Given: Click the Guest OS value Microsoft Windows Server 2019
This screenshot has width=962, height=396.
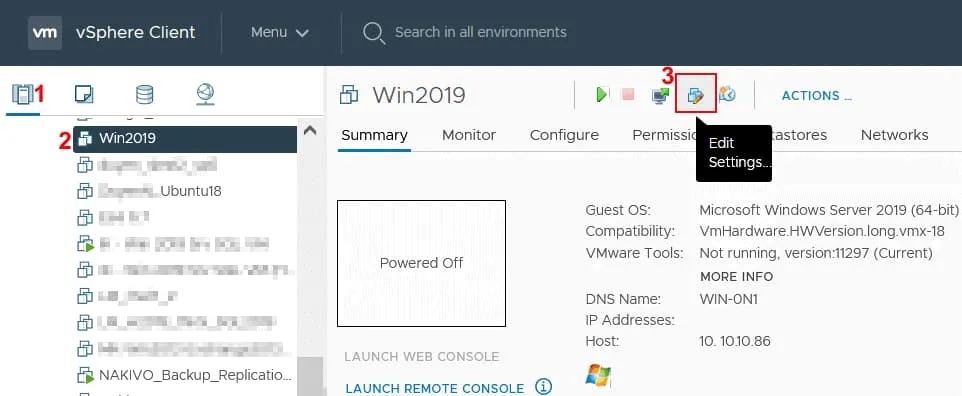Looking at the screenshot, I should [829, 211].
